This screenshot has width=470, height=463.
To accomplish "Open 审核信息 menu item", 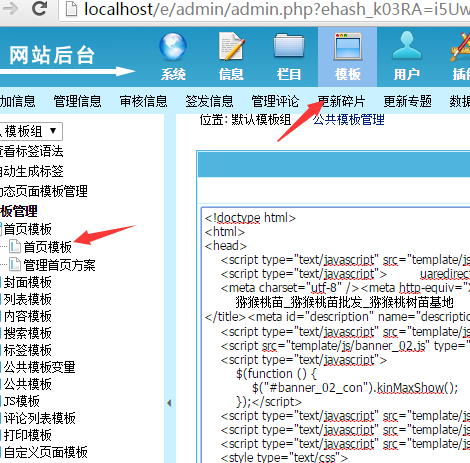I will (143, 101).
